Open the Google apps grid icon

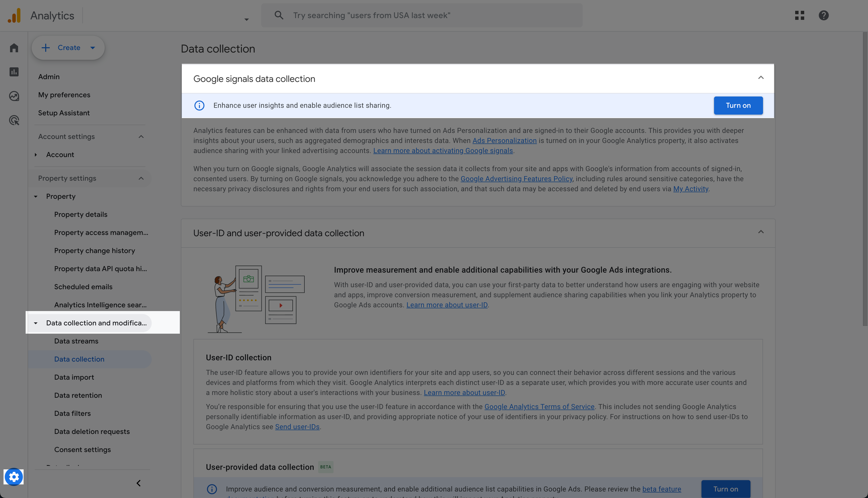799,15
